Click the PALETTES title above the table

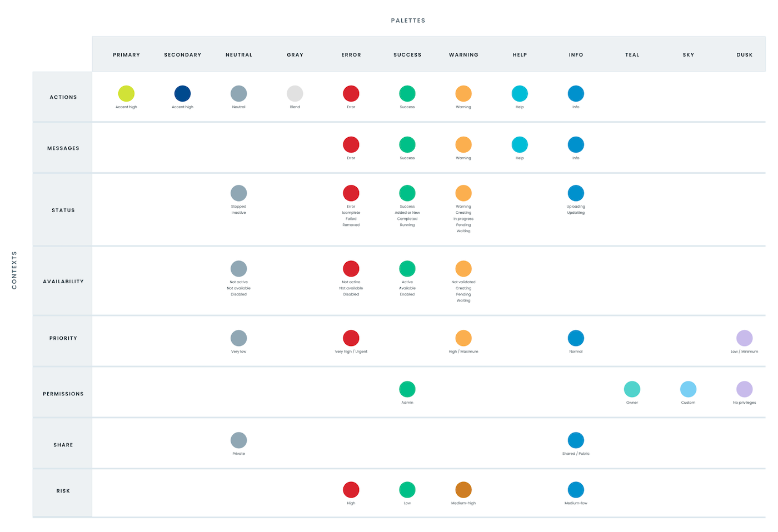coord(408,20)
